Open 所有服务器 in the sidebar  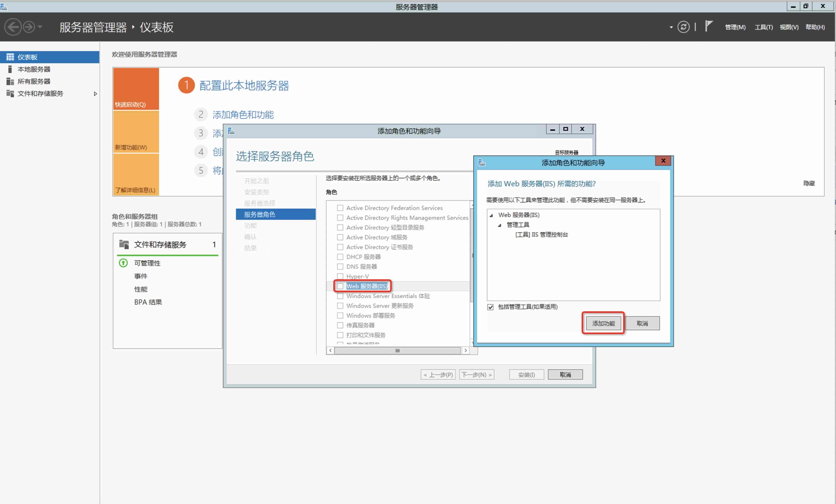pyautogui.click(x=34, y=81)
